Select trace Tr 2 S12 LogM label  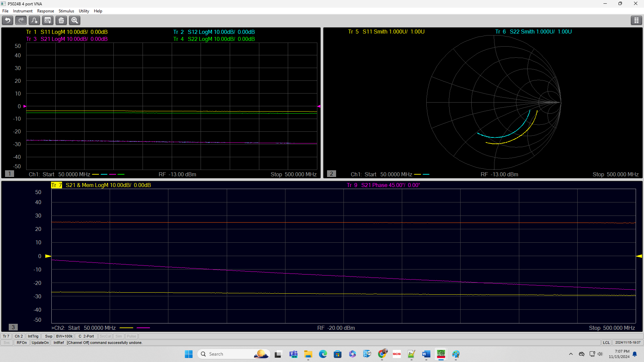(x=214, y=32)
